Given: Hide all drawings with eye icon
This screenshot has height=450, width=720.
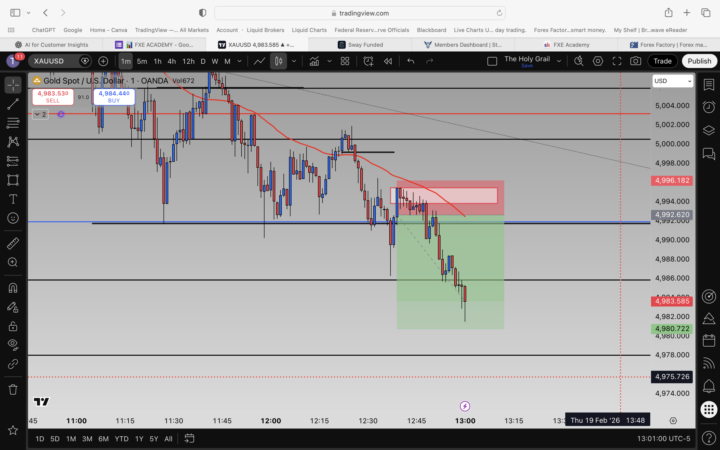Looking at the screenshot, I should (x=13, y=344).
